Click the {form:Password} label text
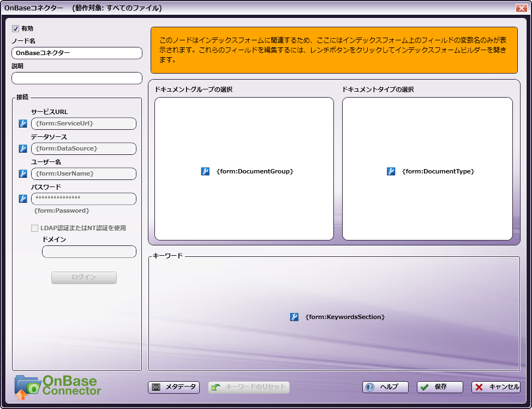The image size is (532, 409). click(x=62, y=210)
